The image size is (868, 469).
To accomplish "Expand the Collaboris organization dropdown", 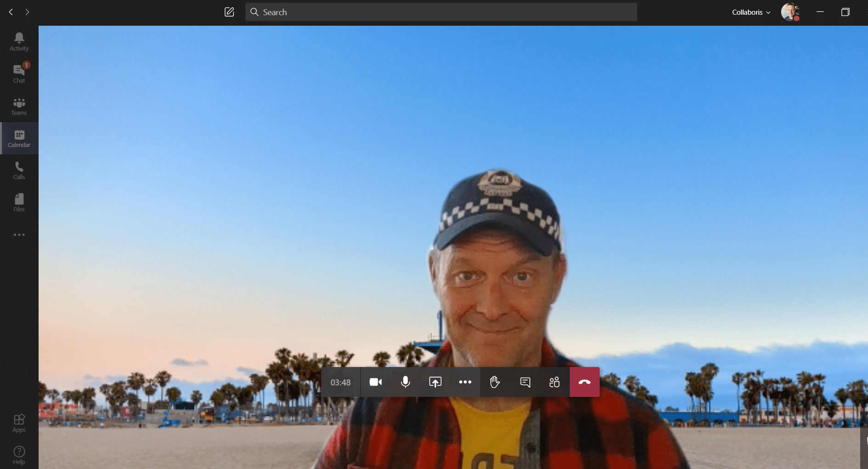I will [751, 12].
